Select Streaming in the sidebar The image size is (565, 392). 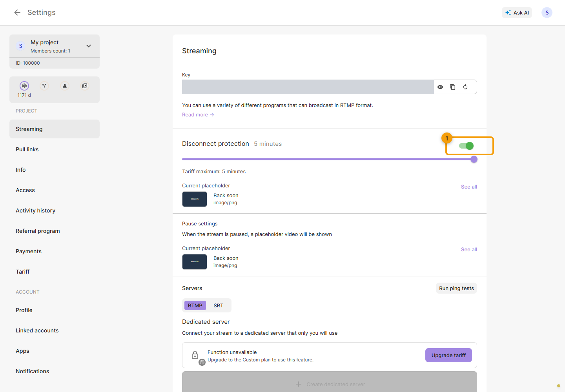click(55, 129)
